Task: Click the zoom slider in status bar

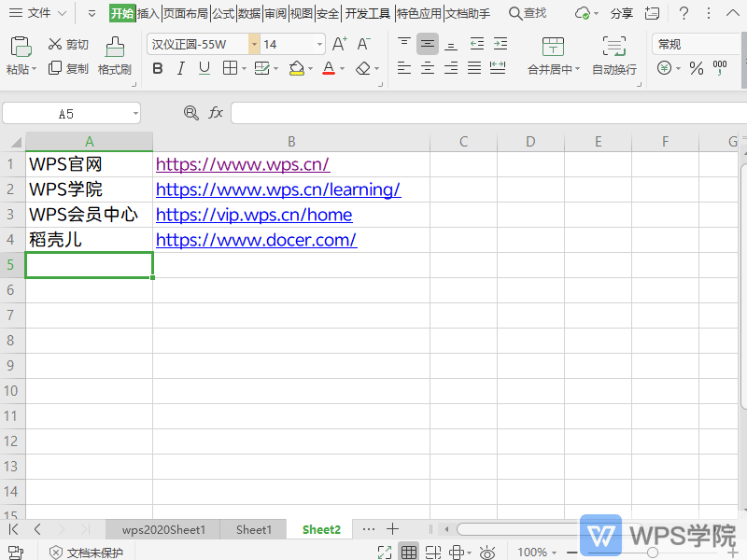Action: click(653, 553)
